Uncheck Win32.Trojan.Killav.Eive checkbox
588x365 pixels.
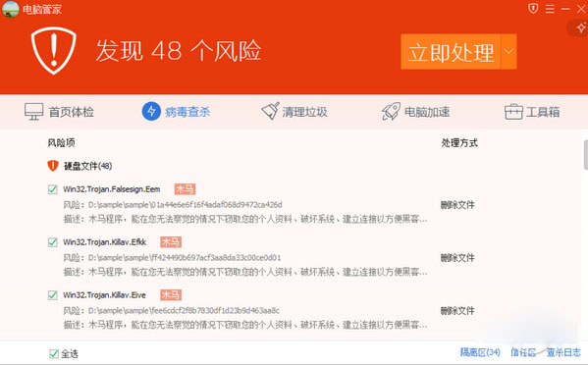[x=52, y=295]
